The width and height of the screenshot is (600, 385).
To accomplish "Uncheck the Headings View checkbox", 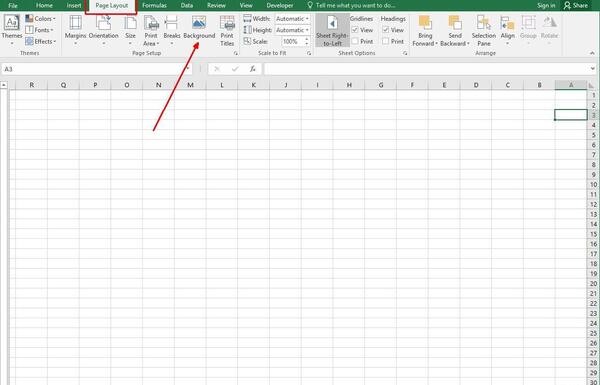I will [x=385, y=30].
